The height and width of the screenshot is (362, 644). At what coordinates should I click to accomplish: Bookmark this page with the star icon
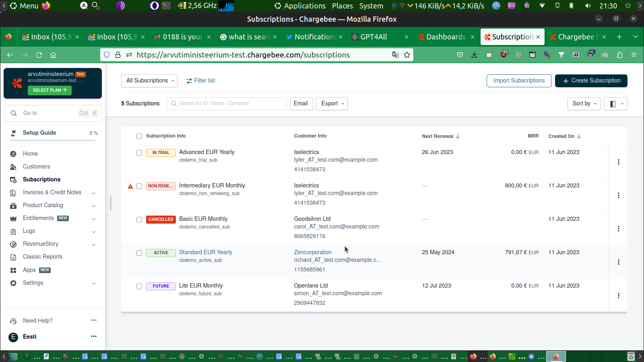click(x=407, y=55)
